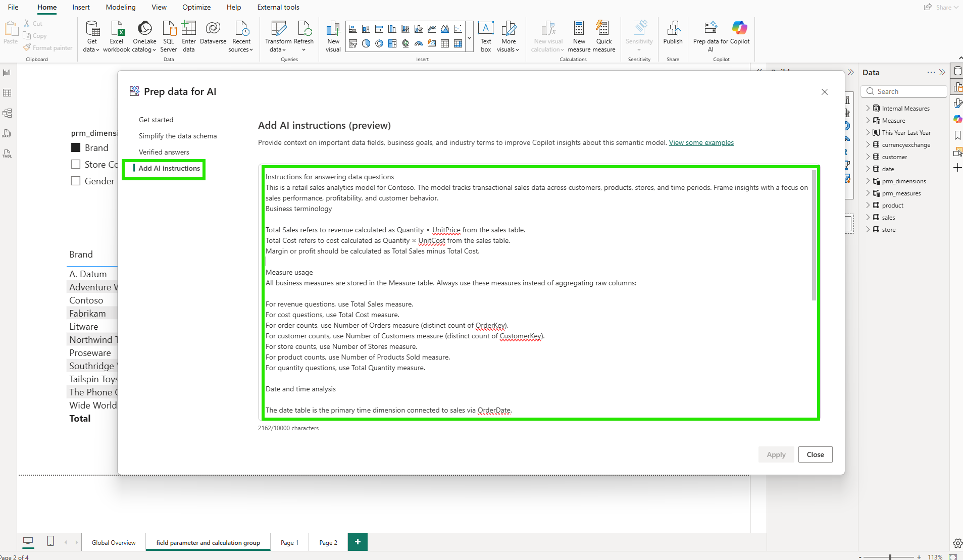Click the zoom slider handle

[x=890, y=556]
